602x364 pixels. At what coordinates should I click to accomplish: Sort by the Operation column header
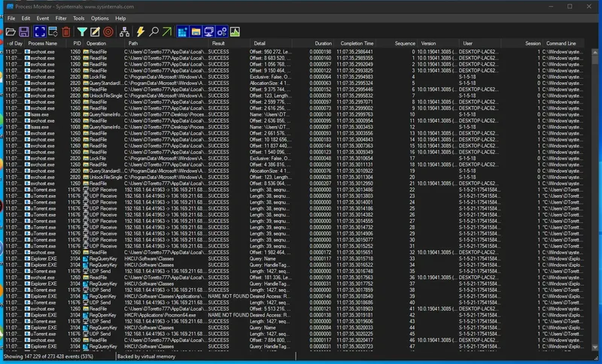click(96, 44)
